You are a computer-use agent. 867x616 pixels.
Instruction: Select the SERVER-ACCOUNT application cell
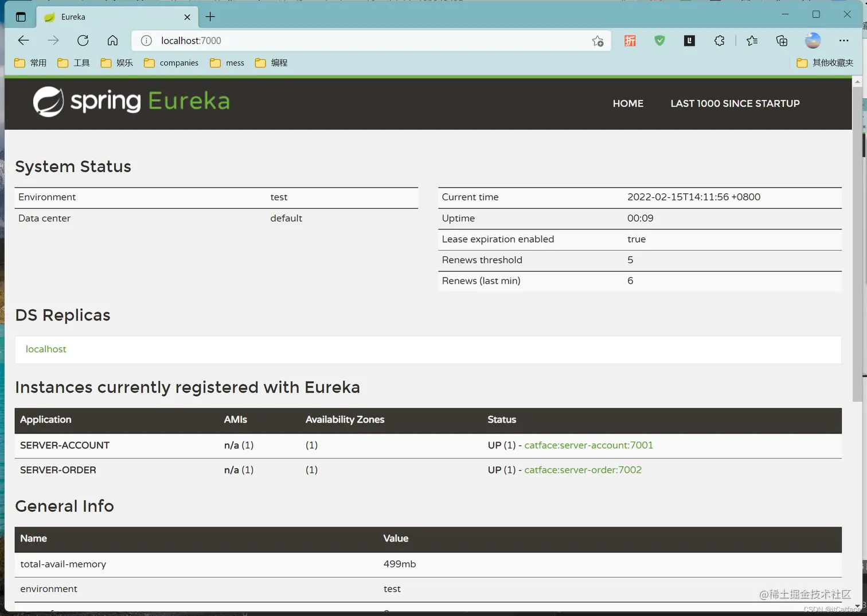pos(65,445)
